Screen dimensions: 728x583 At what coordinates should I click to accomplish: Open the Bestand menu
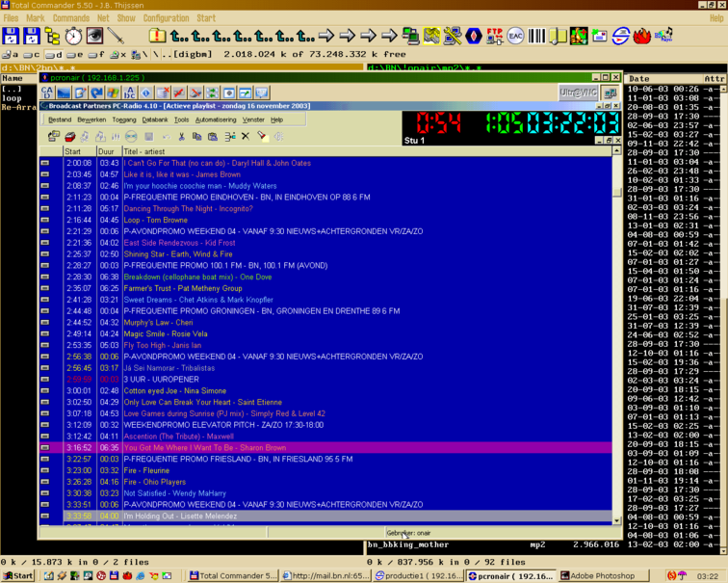pyautogui.click(x=60, y=119)
